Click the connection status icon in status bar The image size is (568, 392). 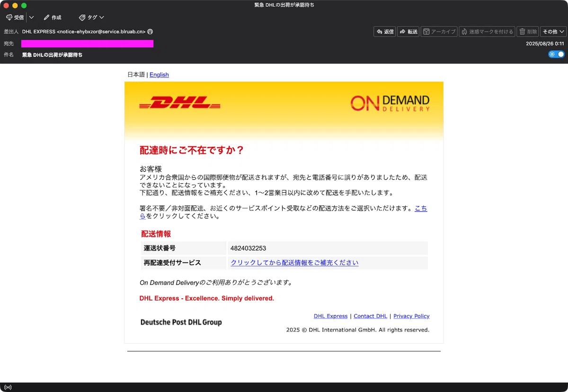(x=8, y=387)
